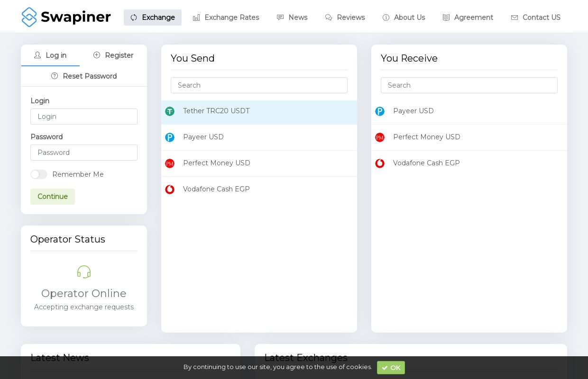Viewport: 588px width, 379px height.
Task: Open the Agreement page
Action: (x=468, y=18)
